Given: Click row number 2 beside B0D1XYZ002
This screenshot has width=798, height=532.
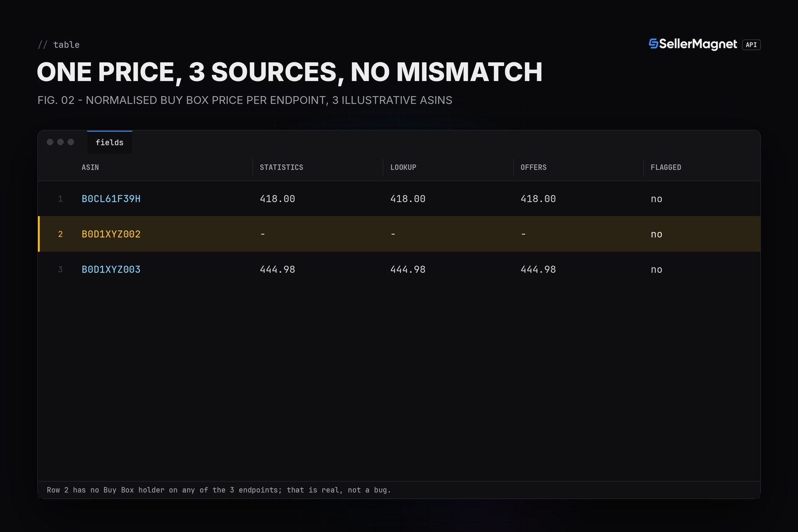Looking at the screenshot, I should (60, 234).
